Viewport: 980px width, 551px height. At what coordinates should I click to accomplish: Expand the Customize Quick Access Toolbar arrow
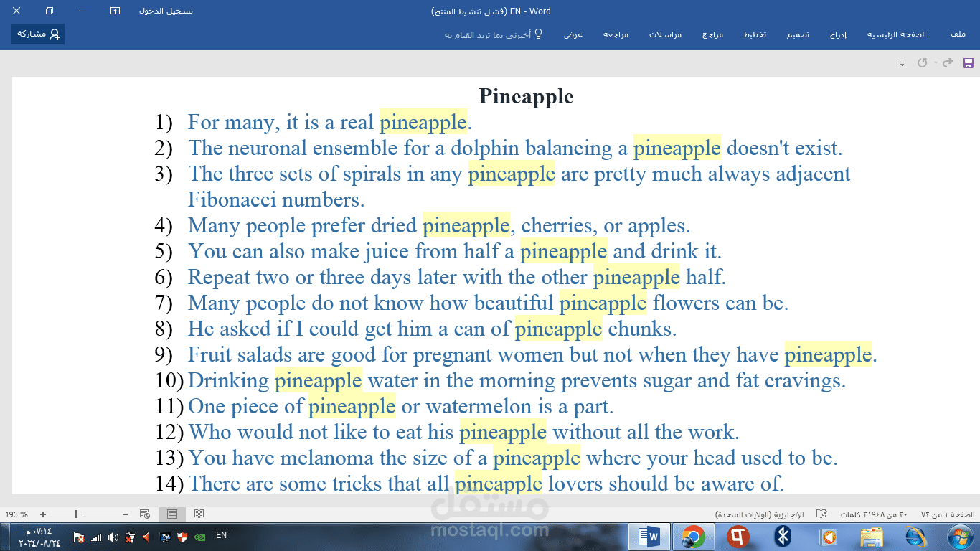[902, 64]
